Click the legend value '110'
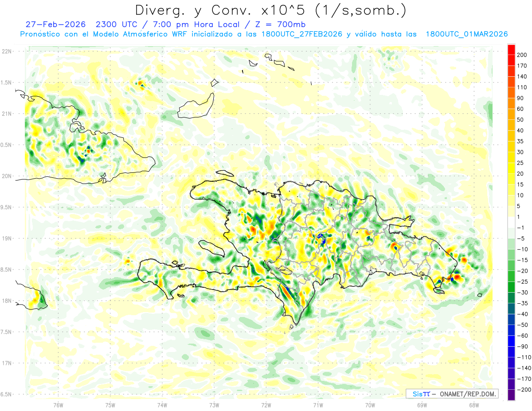 tap(522, 87)
